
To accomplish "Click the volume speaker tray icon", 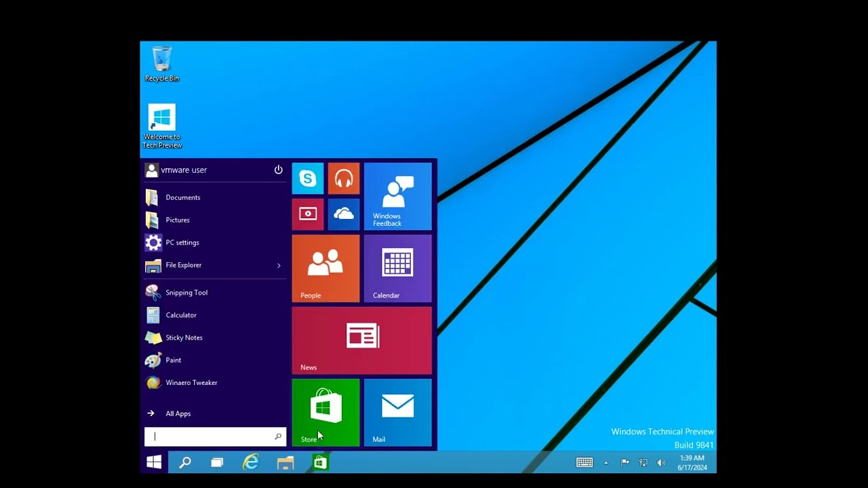I will [661, 462].
